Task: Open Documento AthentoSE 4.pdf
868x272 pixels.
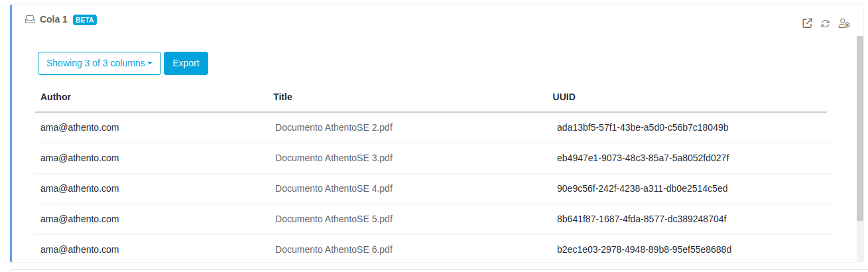Action: (x=334, y=188)
